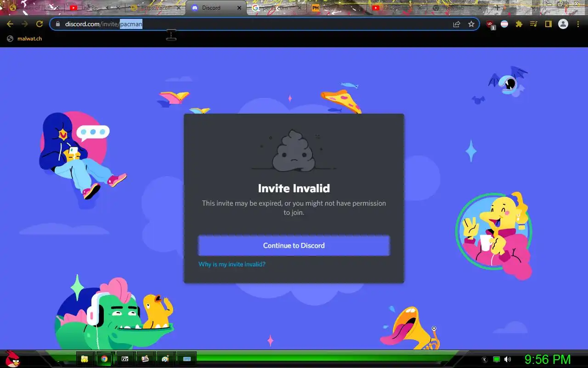Open the media controls icon in toolbar
The height and width of the screenshot is (368, 588).
(x=533, y=24)
